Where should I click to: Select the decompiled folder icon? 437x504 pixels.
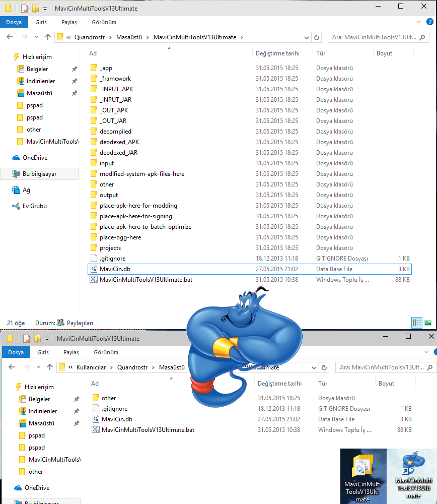(94, 132)
